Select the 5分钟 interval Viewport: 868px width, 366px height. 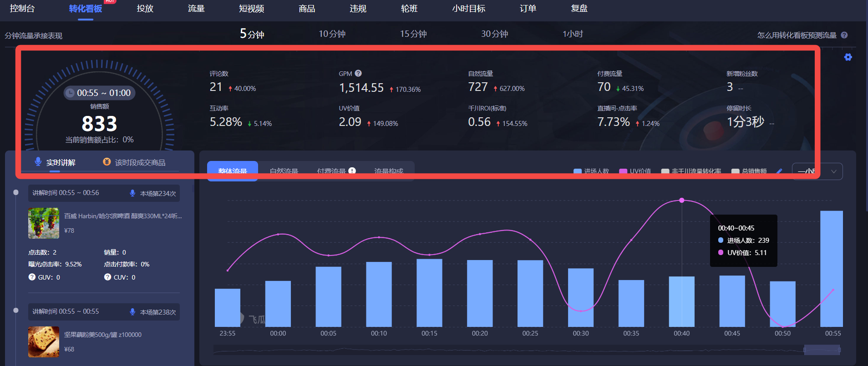[x=252, y=34]
